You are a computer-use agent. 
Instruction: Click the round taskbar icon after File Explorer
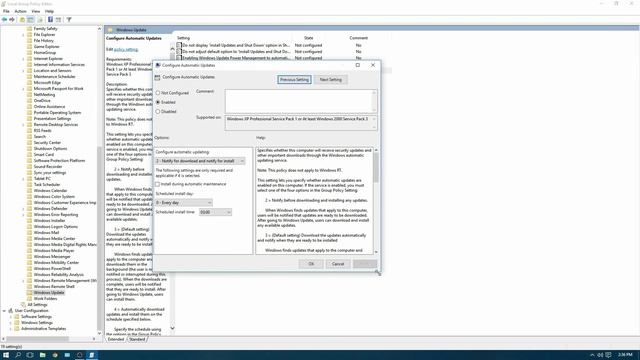(55, 355)
